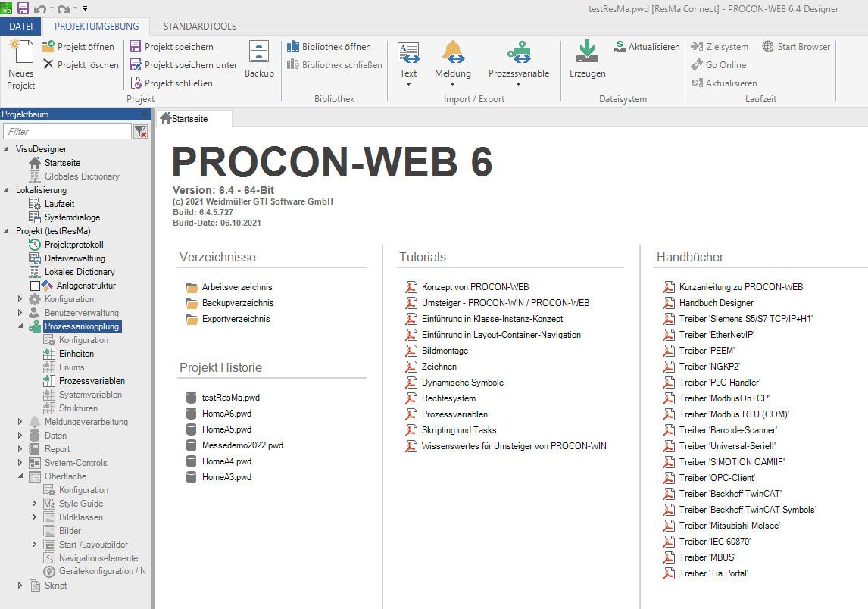Click the Projekt löschen icon
This screenshot has height=609, width=868.
(48, 65)
